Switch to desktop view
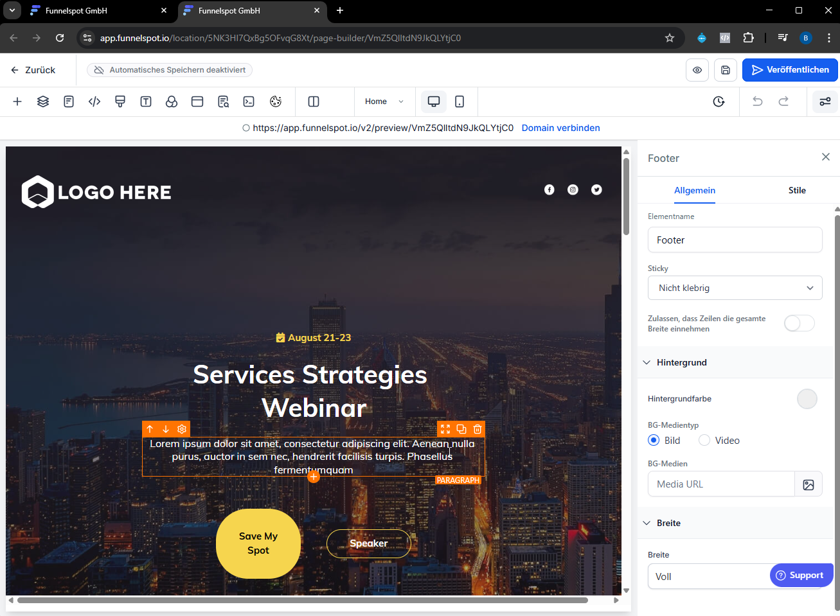840x616 pixels. point(434,101)
